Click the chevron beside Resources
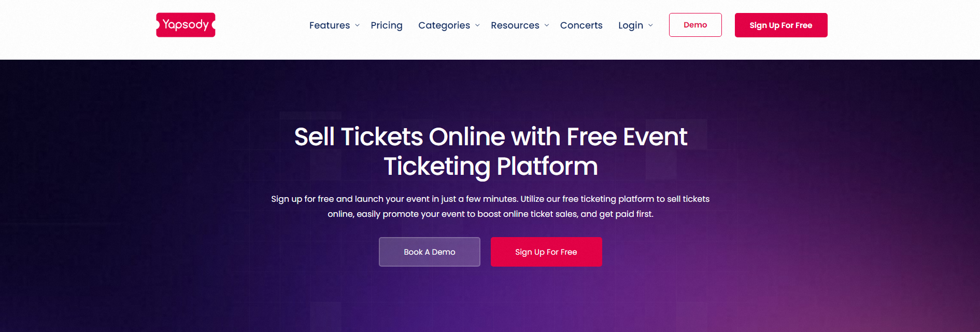980x332 pixels. (x=547, y=25)
